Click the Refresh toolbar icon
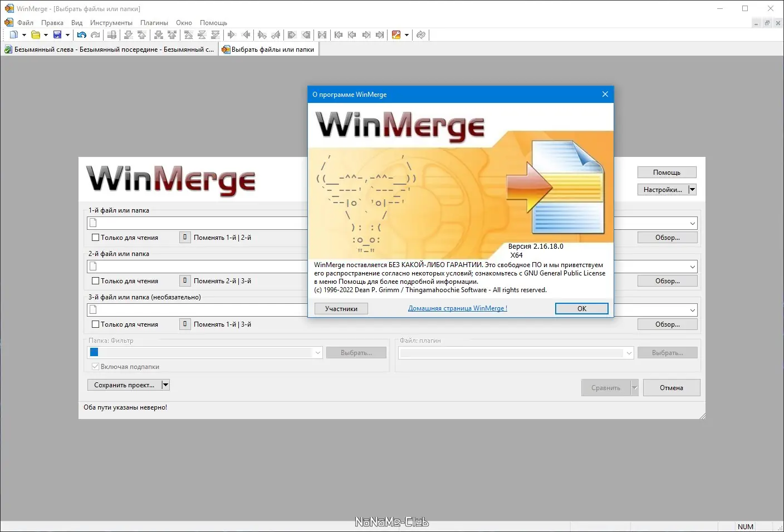784x532 pixels. coord(421,35)
